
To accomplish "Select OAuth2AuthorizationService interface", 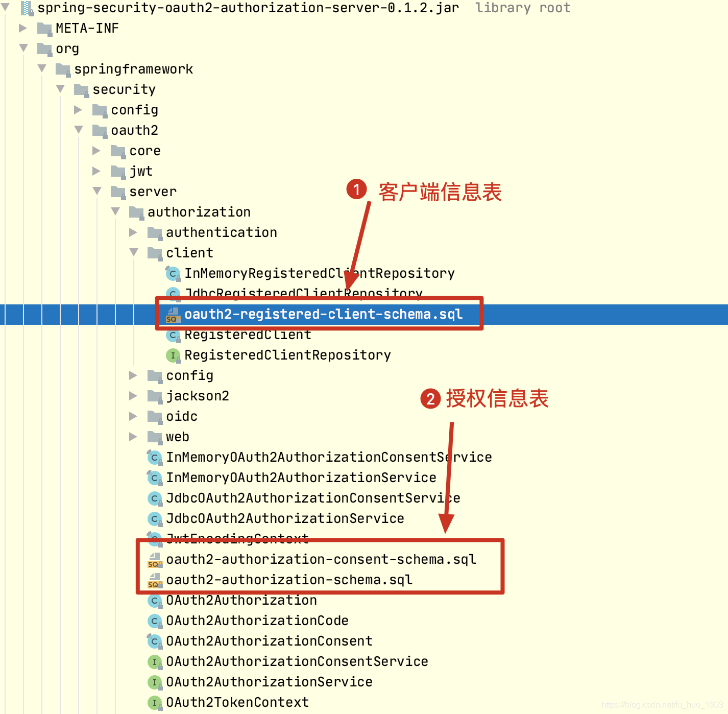I will tap(269, 682).
